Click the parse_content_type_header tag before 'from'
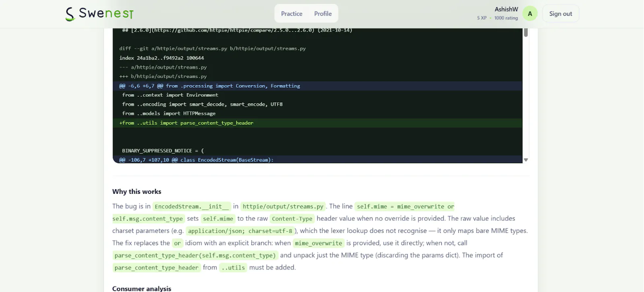 [x=157, y=267]
